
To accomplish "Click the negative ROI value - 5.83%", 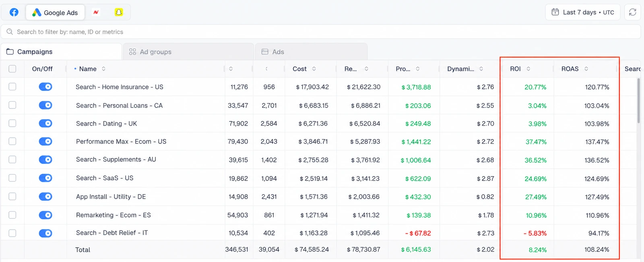I will pos(535,233).
